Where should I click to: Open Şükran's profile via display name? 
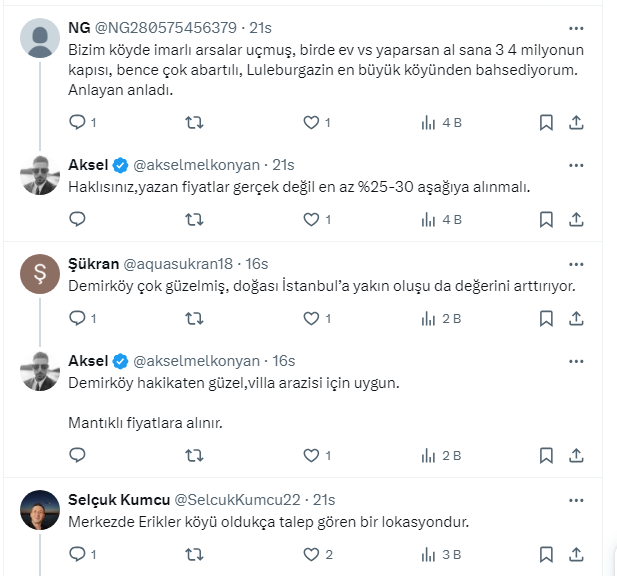[x=93, y=264]
